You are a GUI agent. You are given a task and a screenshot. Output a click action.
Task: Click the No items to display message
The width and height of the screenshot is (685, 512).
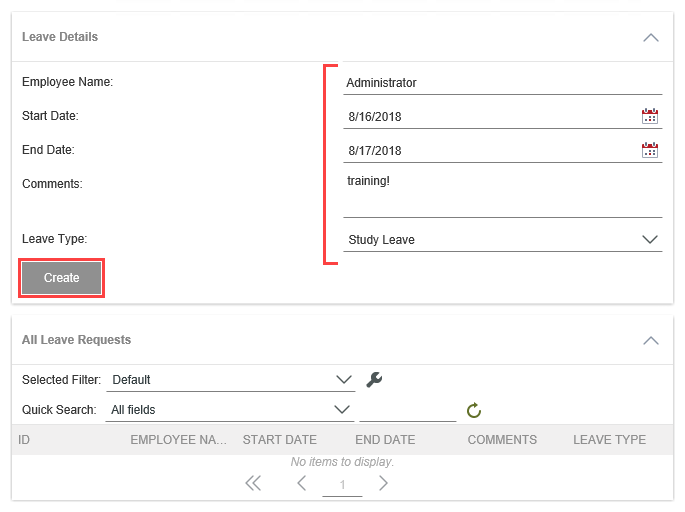click(x=342, y=462)
